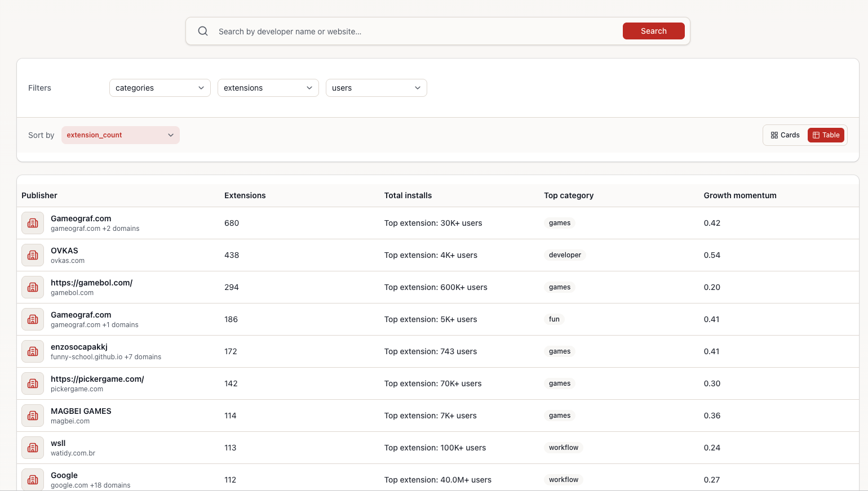The height and width of the screenshot is (491, 868).
Task: Click the 0.54 growth momentum value
Action: point(712,255)
